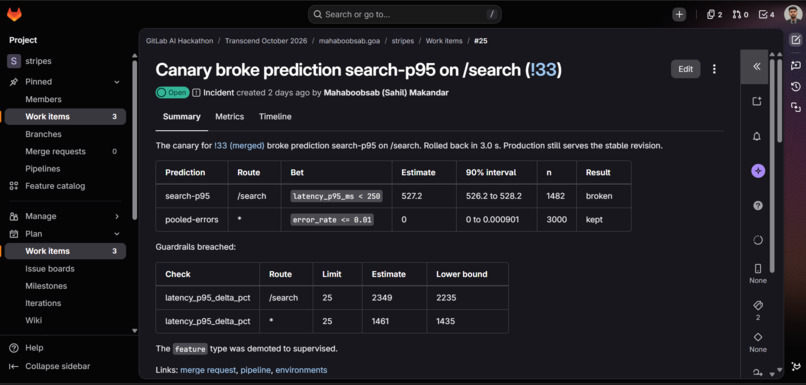Open author Mahaboobsab (Sahil) Makandar profile

click(x=387, y=93)
